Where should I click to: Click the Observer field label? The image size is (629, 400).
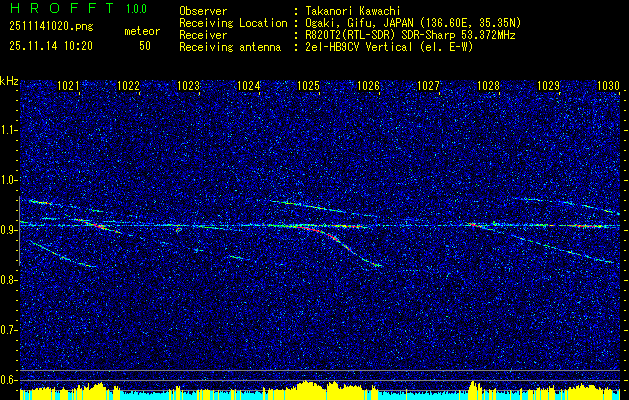click(x=203, y=11)
